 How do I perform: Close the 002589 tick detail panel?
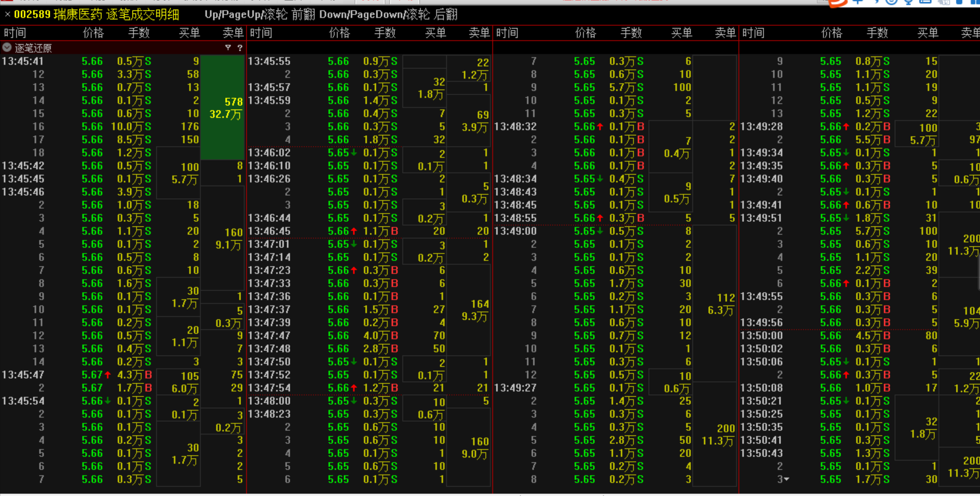pyautogui.click(x=7, y=14)
